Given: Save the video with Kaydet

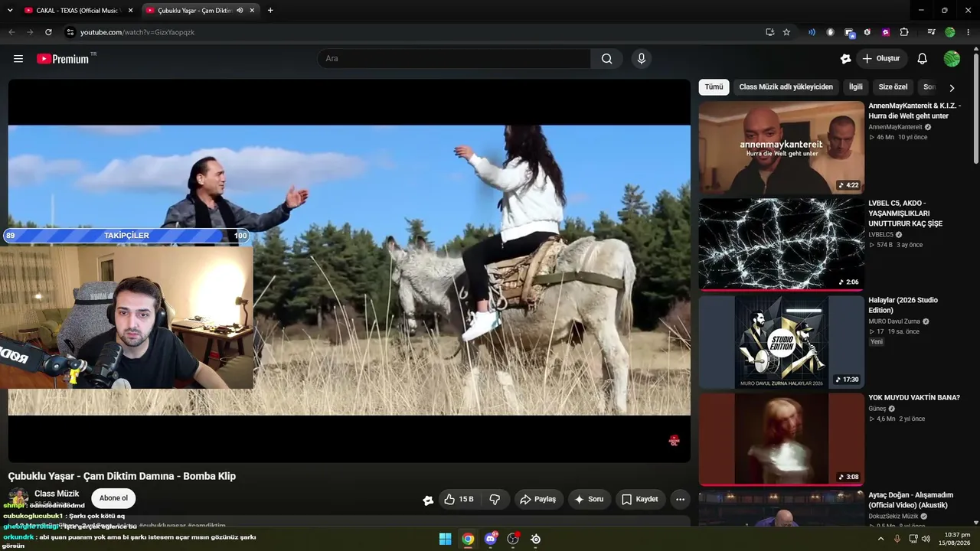Looking at the screenshot, I should (x=640, y=500).
